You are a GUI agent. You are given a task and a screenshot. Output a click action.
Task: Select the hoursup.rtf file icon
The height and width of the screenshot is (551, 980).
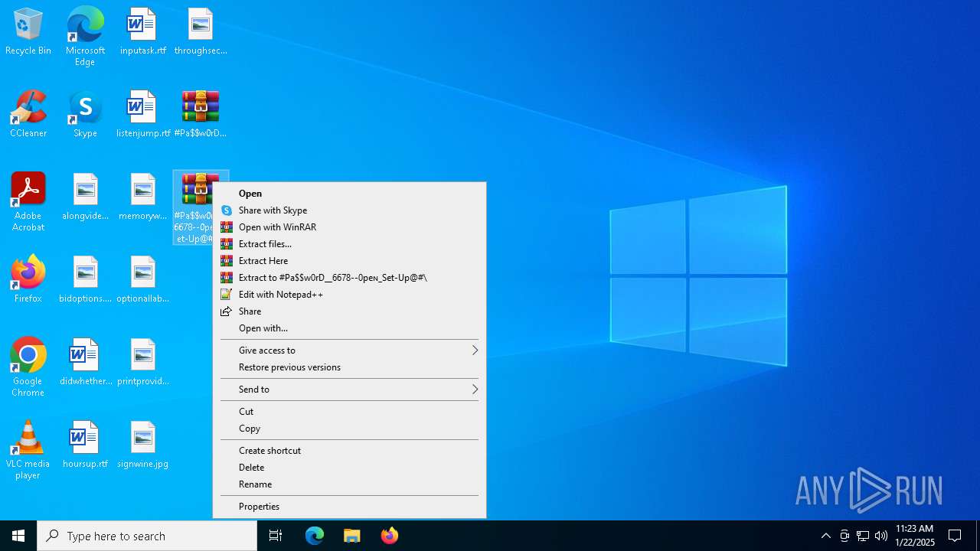click(x=85, y=445)
